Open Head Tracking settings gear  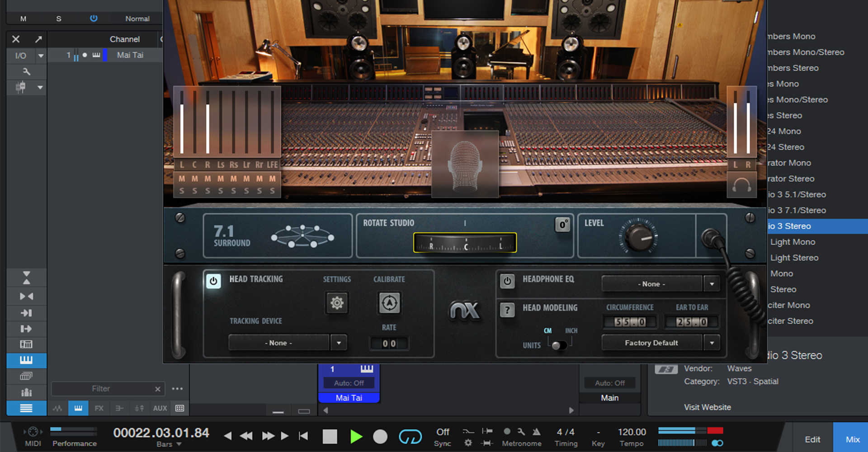click(337, 303)
